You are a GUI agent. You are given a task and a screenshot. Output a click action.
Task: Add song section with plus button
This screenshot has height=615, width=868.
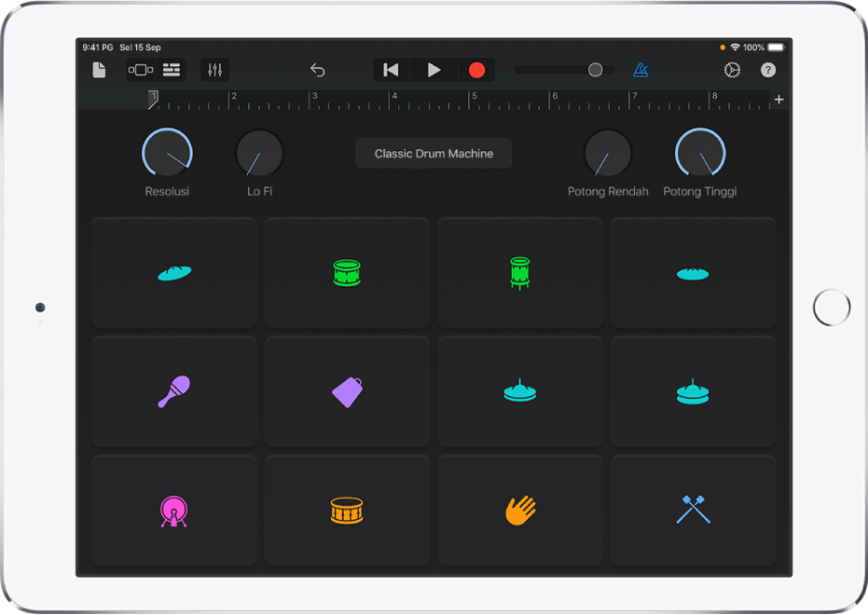(778, 100)
